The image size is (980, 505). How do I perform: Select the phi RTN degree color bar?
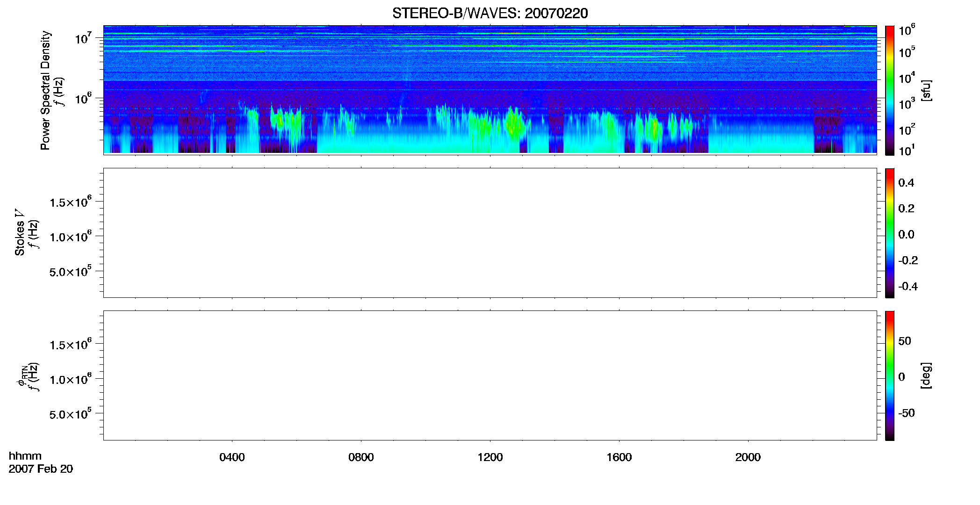click(890, 375)
